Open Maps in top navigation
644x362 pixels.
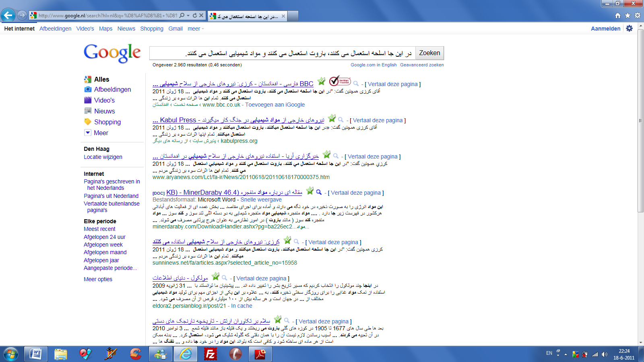105,29
